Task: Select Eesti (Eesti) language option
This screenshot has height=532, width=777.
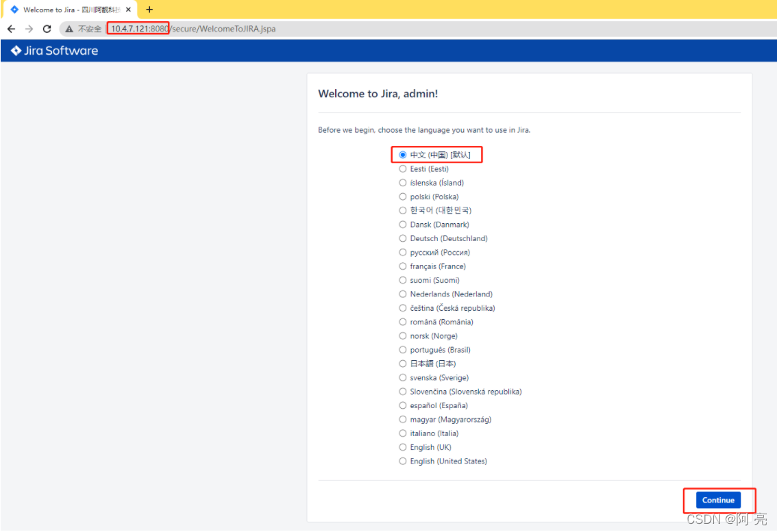Action: point(403,169)
